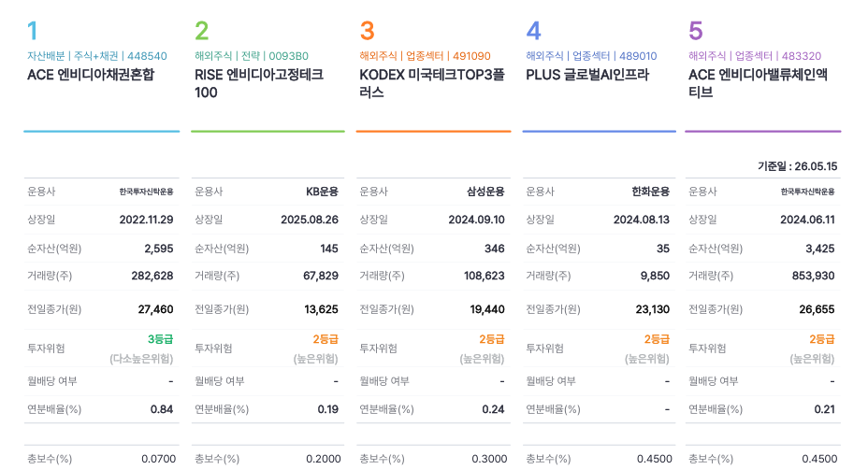868x470 pixels.
Task: Select listing date 2025.08.26
Action: point(310,220)
